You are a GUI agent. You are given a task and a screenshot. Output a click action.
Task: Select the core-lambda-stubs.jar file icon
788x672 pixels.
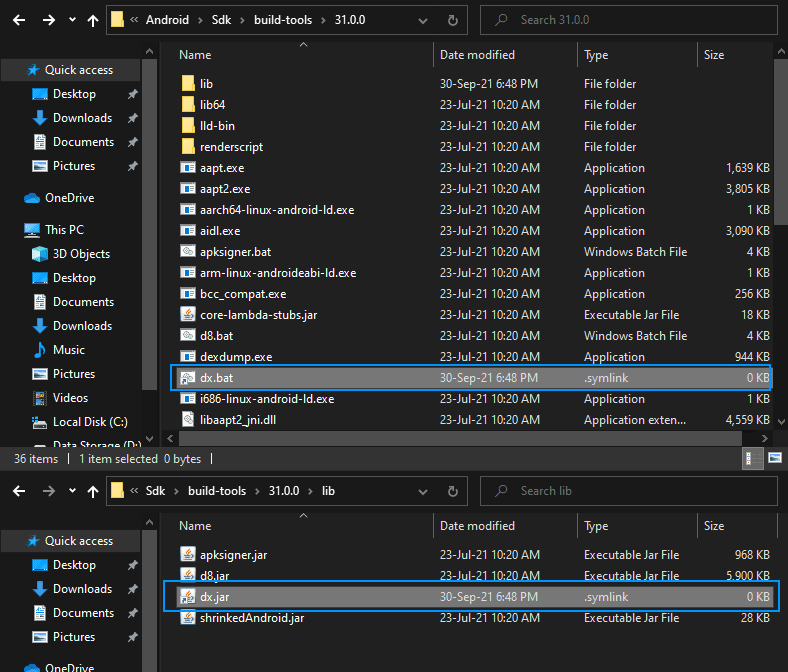click(x=187, y=315)
